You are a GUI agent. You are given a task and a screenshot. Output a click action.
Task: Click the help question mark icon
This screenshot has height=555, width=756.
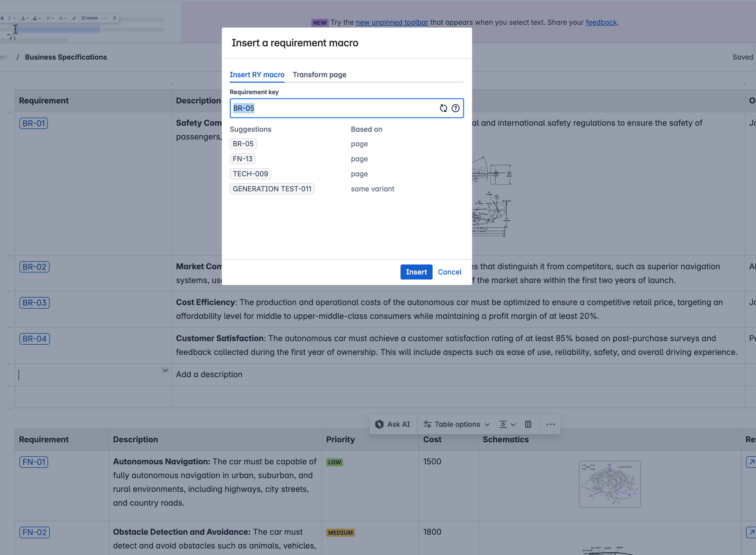tap(455, 108)
